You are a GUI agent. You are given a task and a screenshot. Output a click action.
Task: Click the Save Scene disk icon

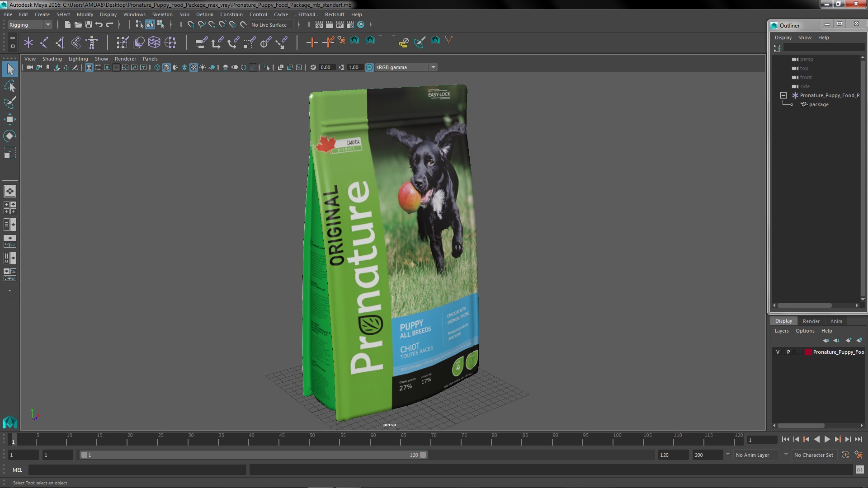(89, 24)
